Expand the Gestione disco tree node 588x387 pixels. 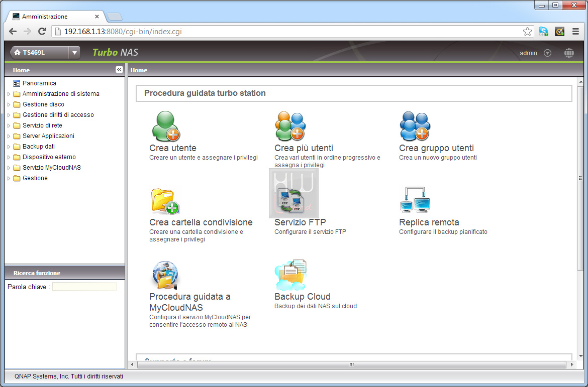[9, 104]
